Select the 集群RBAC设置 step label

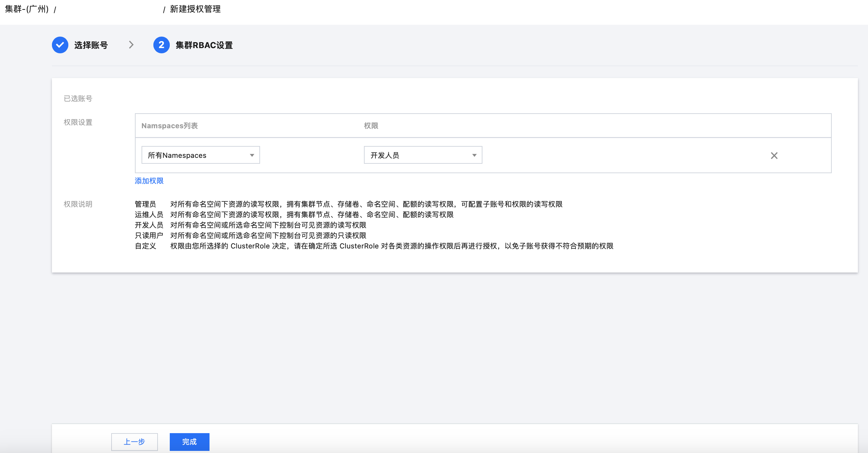pos(204,45)
